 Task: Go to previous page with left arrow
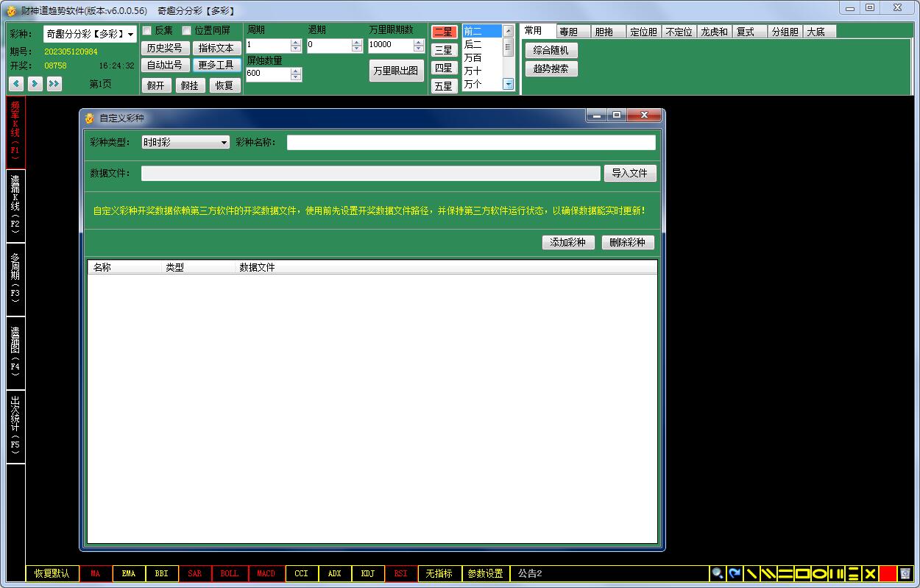coord(16,84)
